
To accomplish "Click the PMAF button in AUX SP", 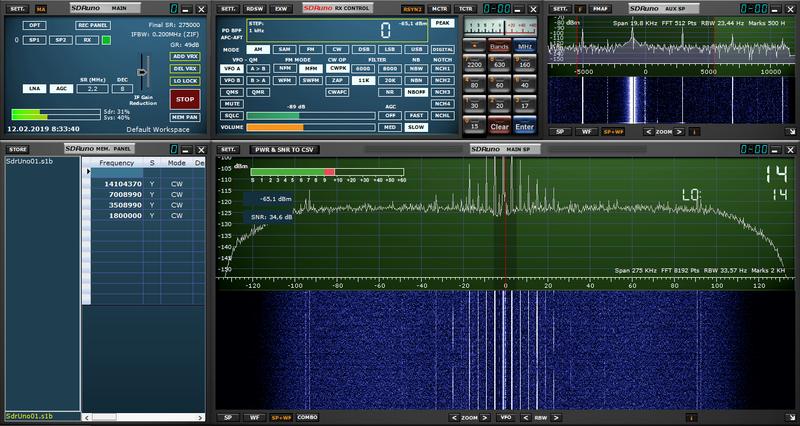I will [x=600, y=9].
